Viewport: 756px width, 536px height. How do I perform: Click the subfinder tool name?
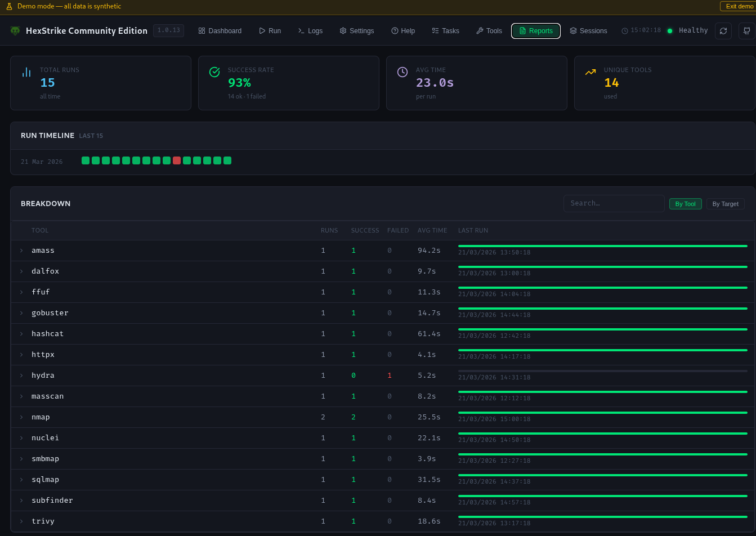[52, 501]
